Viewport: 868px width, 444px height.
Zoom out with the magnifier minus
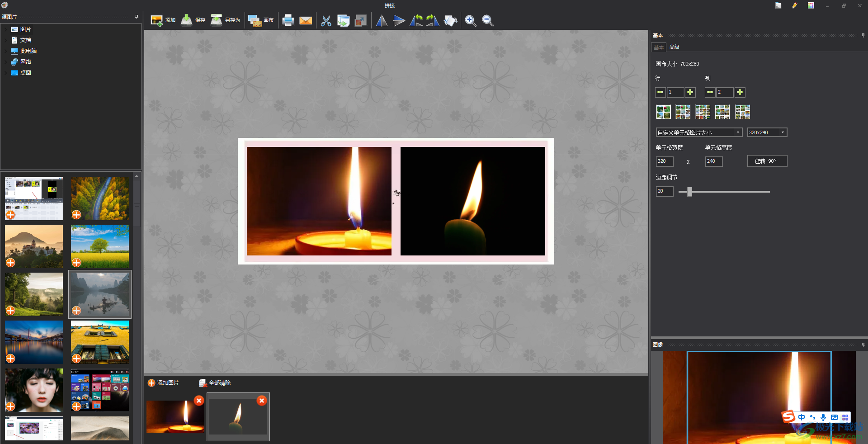[x=487, y=20]
